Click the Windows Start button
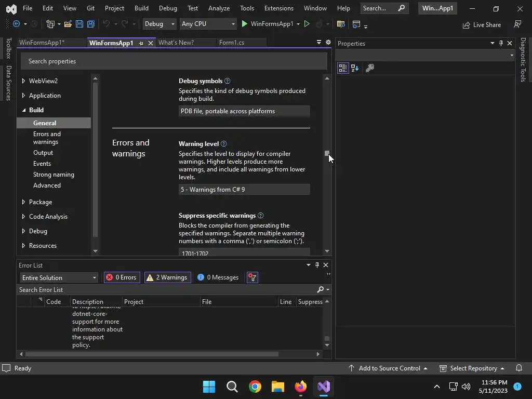 (x=209, y=387)
